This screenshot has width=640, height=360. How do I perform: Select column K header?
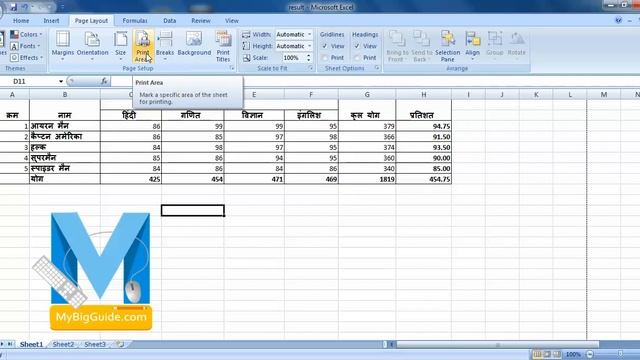click(536, 95)
